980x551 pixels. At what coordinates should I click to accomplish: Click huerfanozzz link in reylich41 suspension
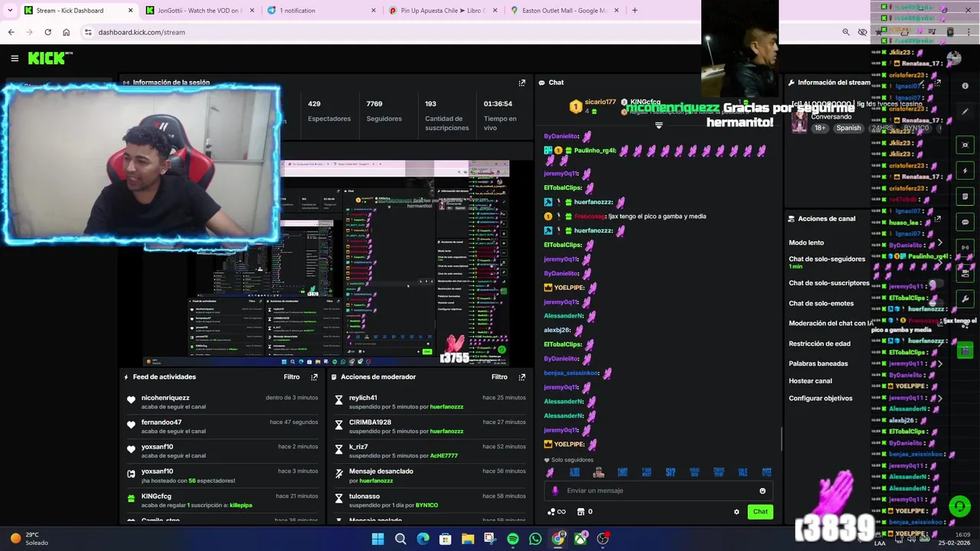tap(446, 407)
